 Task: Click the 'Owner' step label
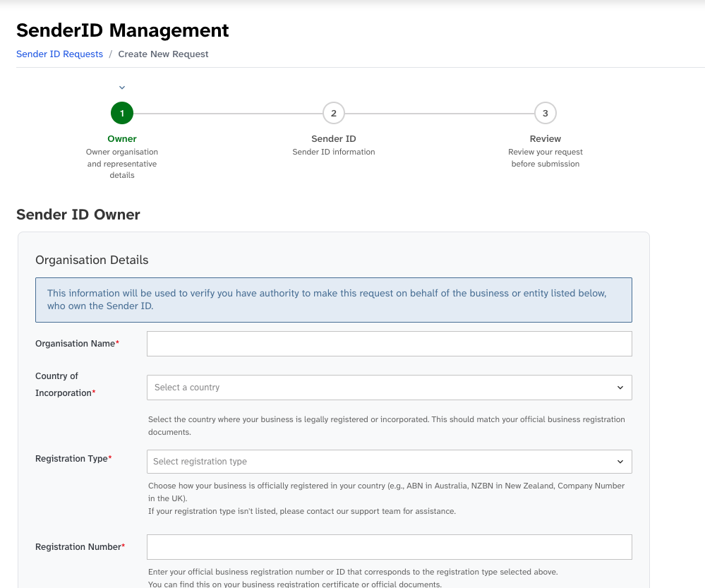click(121, 138)
